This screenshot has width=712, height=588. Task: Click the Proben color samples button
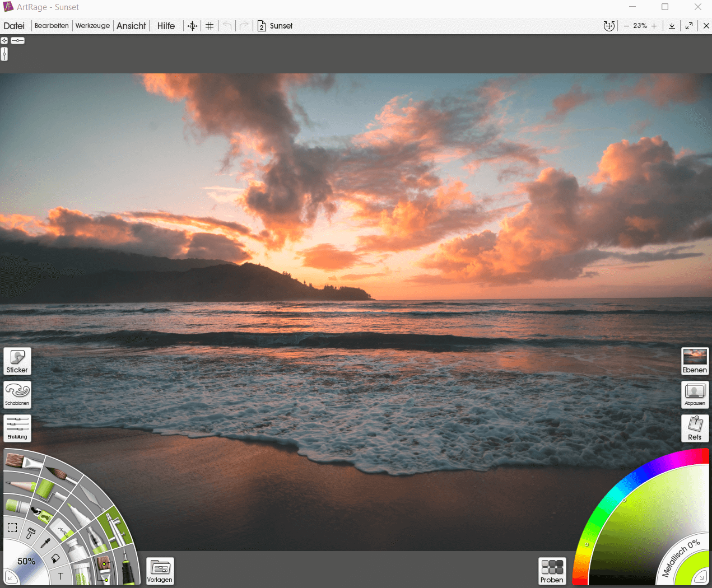pyautogui.click(x=552, y=571)
